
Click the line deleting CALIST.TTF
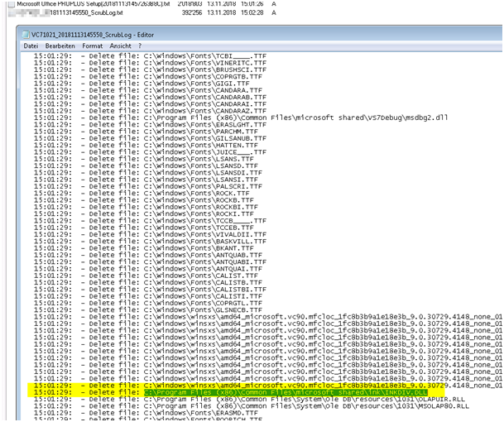pos(146,276)
